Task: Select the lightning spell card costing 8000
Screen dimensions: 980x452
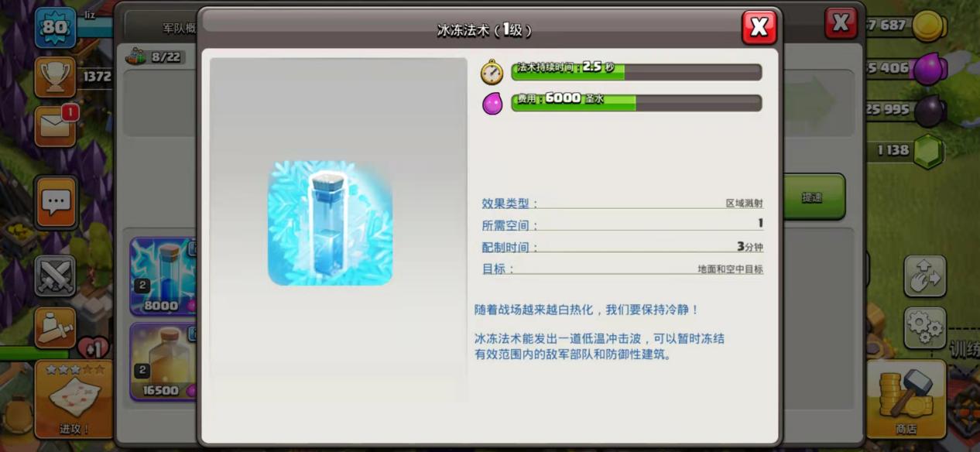Action: coord(163,276)
